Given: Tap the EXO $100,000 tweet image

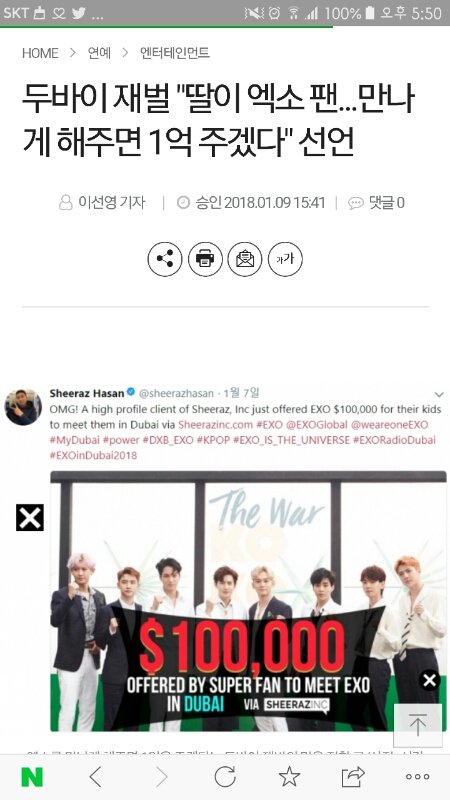Looking at the screenshot, I should click(x=248, y=601).
